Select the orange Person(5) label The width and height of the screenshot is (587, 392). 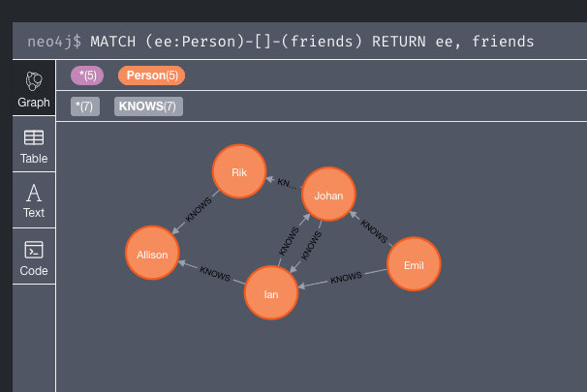coord(152,75)
